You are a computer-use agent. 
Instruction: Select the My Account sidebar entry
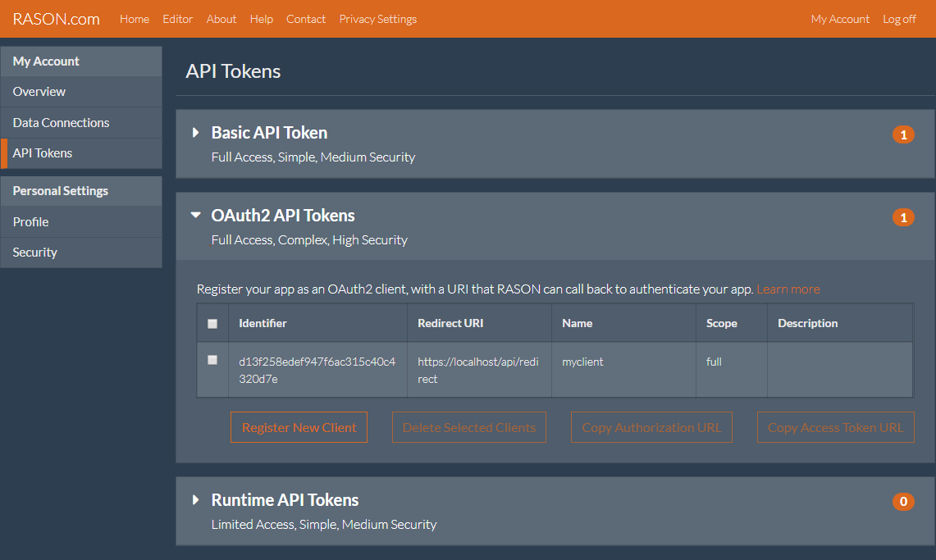click(46, 61)
